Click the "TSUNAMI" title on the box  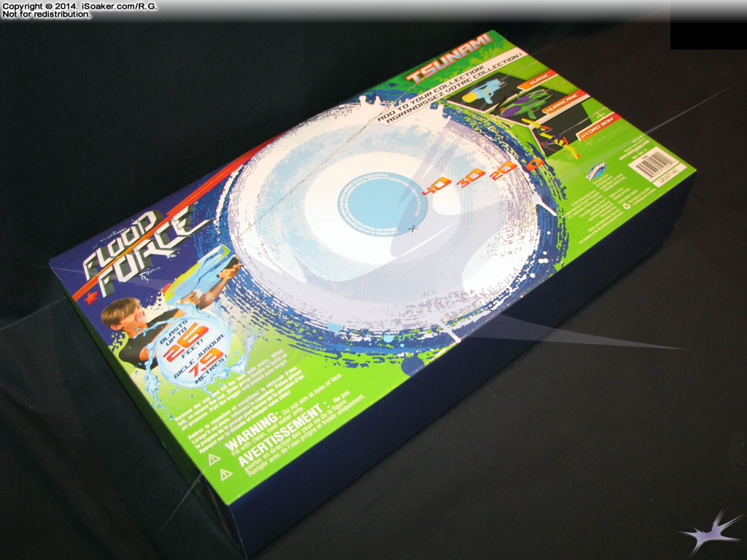(449, 58)
